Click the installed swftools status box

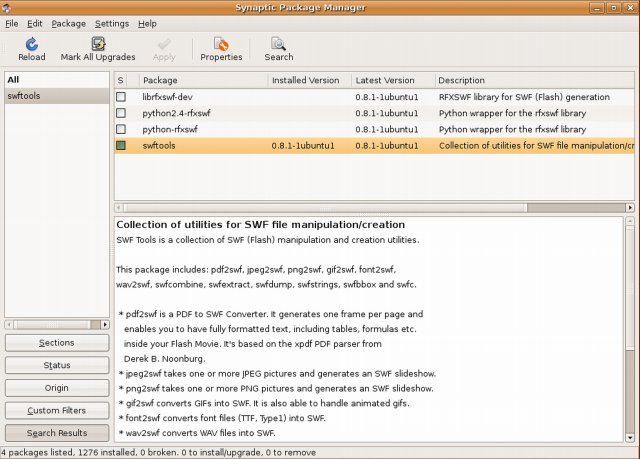[x=121, y=146]
